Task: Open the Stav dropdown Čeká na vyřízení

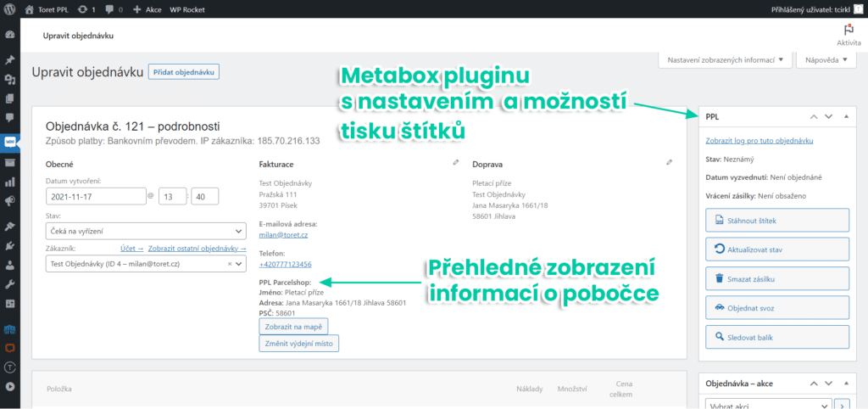Action: [146, 231]
